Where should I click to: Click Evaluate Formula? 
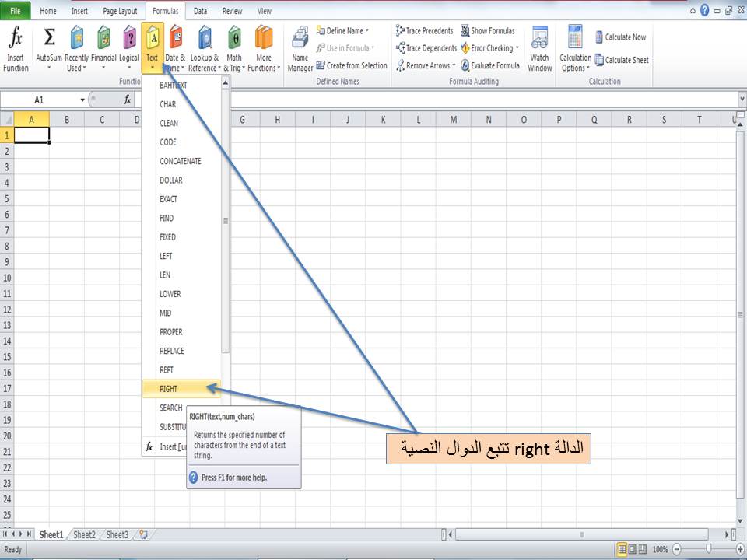(x=490, y=65)
